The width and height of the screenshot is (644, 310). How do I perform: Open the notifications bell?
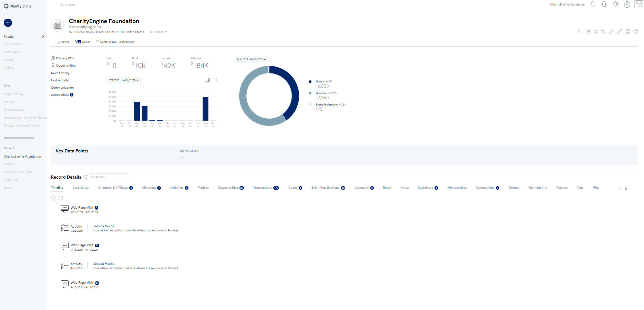(x=592, y=4)
